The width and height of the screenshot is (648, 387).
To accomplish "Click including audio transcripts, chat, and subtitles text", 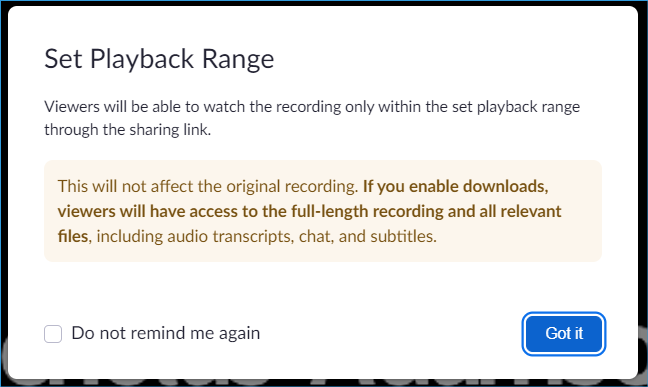I will [267, 236].
